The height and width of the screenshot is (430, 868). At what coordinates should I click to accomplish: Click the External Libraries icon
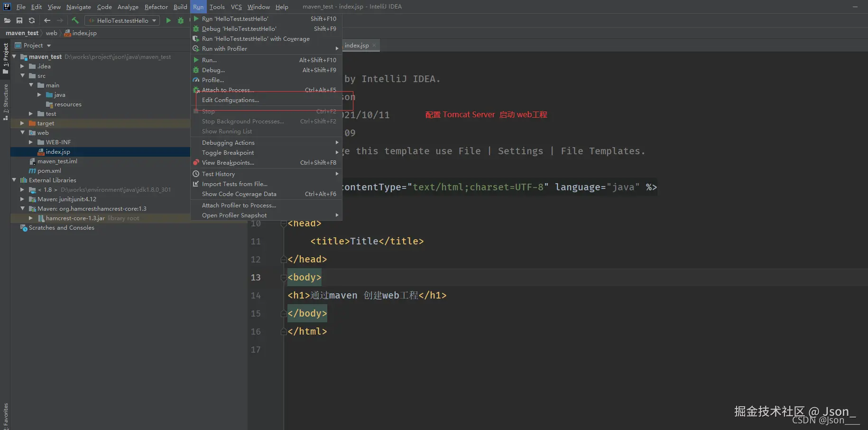click(24, 180)
